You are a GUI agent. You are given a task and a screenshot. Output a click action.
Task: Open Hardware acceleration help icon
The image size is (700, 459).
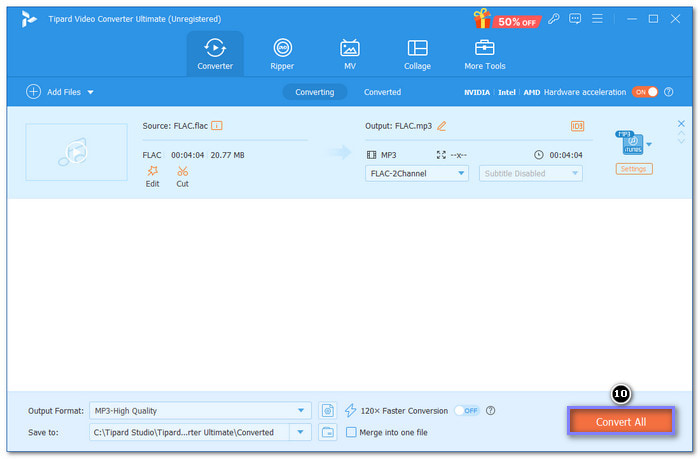click(668, 92)
